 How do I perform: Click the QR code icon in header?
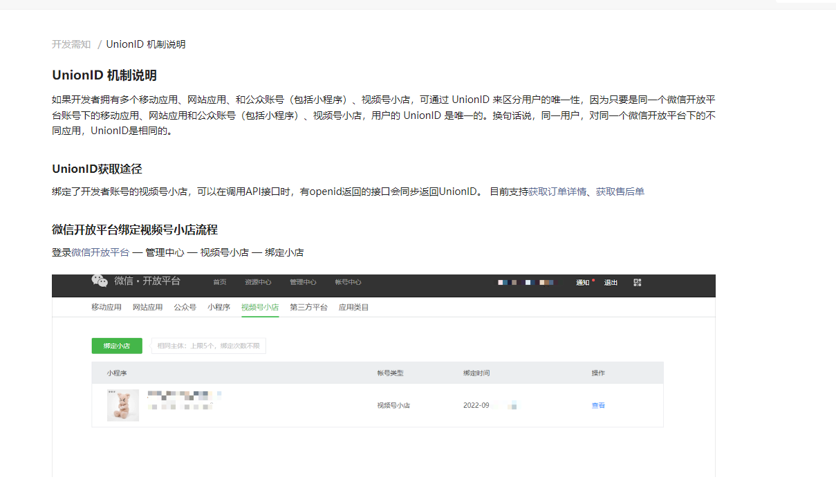(x=638, y=282)
